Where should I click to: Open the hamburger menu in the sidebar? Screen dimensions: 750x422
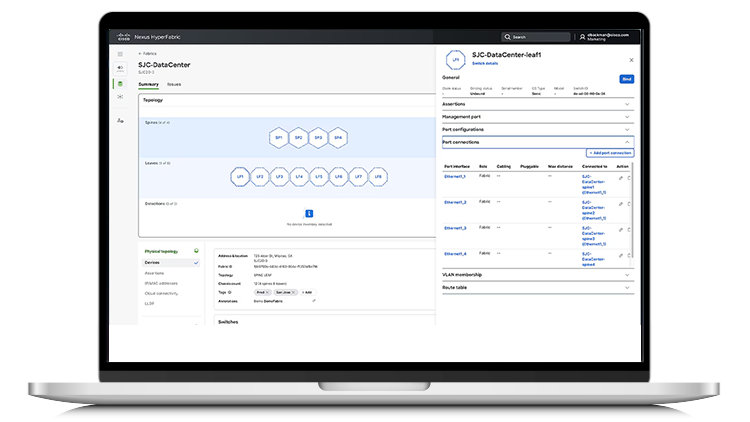(120, 54)
